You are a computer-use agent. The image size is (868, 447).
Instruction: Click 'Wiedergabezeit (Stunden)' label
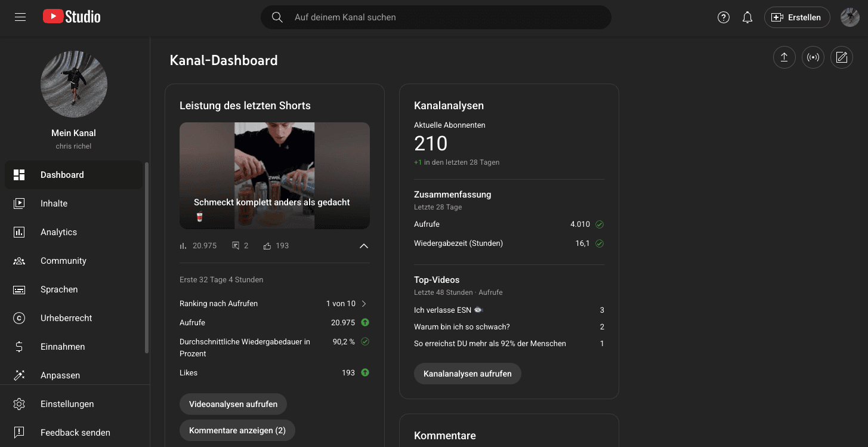pyautogui.click(x=458, y=243)
